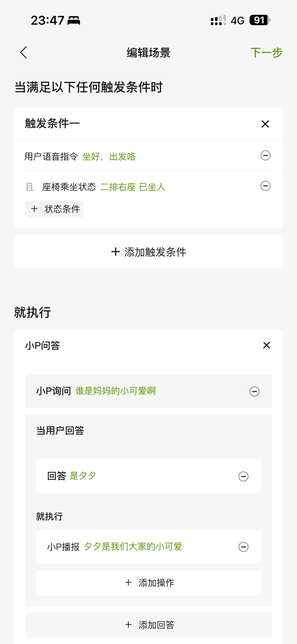Edit 小P询问 text 谁是妈妈的小可爱啊
This screenshot has width=297, height=644.
pos(115,391)
